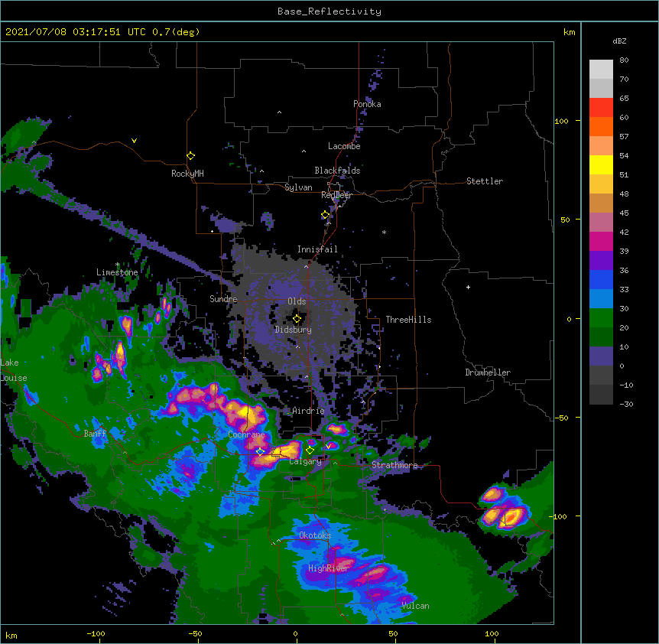Click the Calgary city label
659x644 pixels.
point(306,461)
